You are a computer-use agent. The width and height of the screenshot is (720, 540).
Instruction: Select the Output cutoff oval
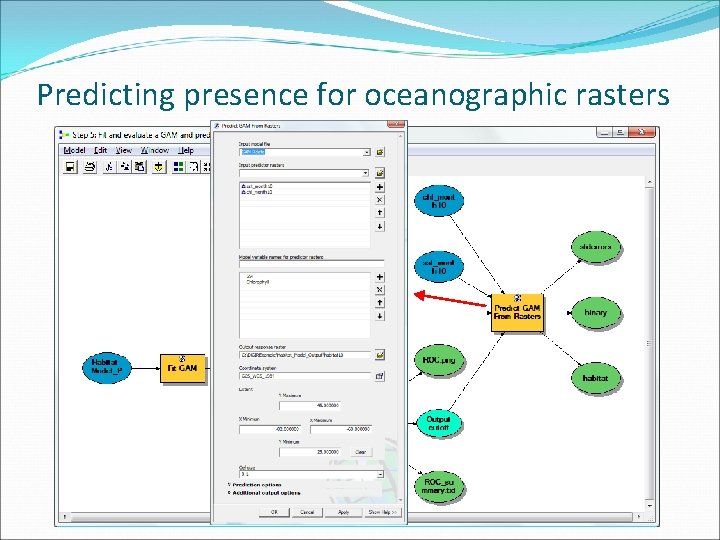click(439, 423)
